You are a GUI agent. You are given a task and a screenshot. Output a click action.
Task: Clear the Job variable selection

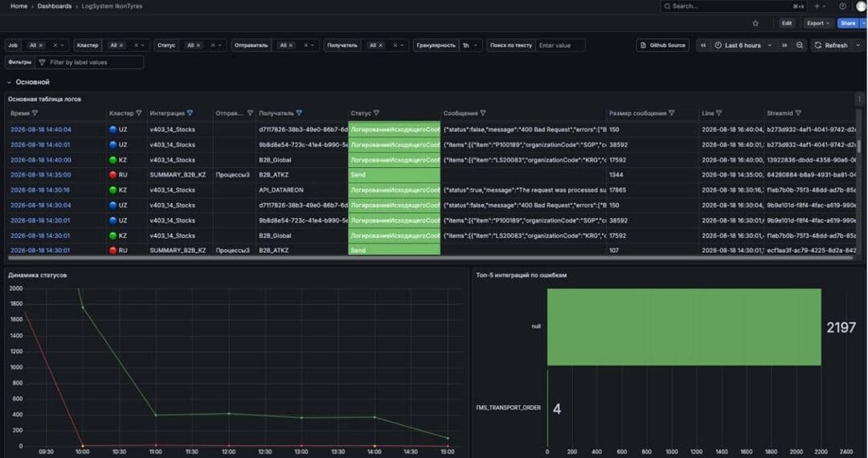tap(55, 45)
